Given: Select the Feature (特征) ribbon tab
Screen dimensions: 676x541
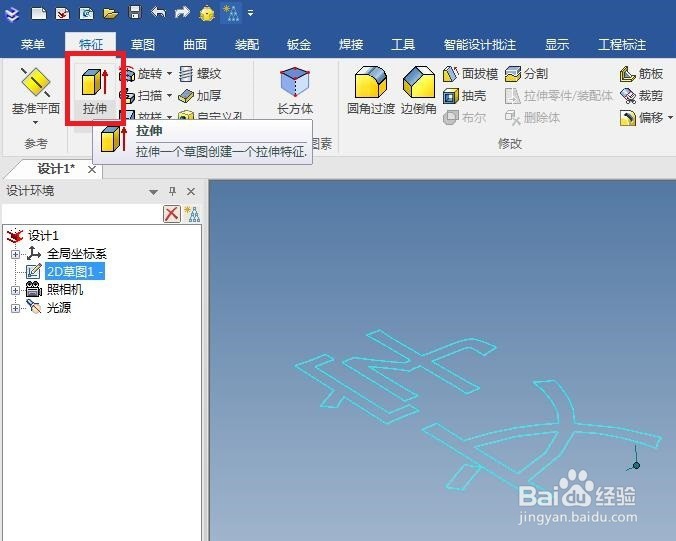Looking at the screenshot, I should pos(91,44).
